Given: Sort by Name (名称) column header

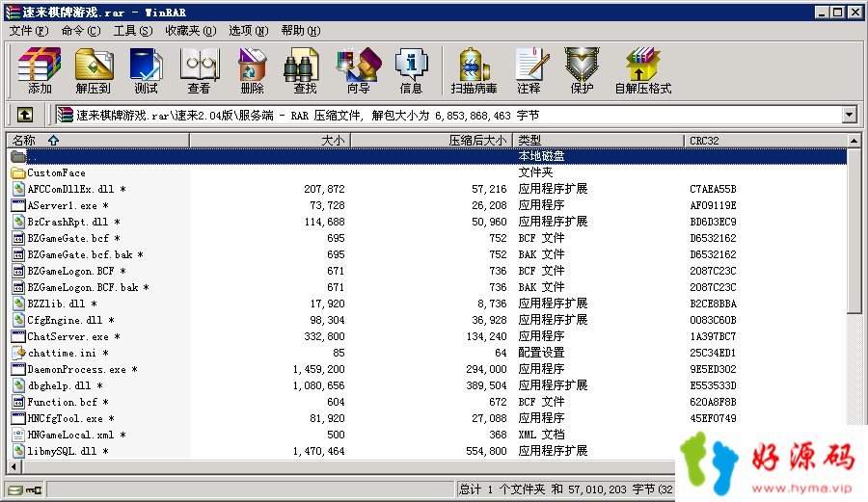Looking at the screenshot, I should pyautogui.click(x=98, y=141).
